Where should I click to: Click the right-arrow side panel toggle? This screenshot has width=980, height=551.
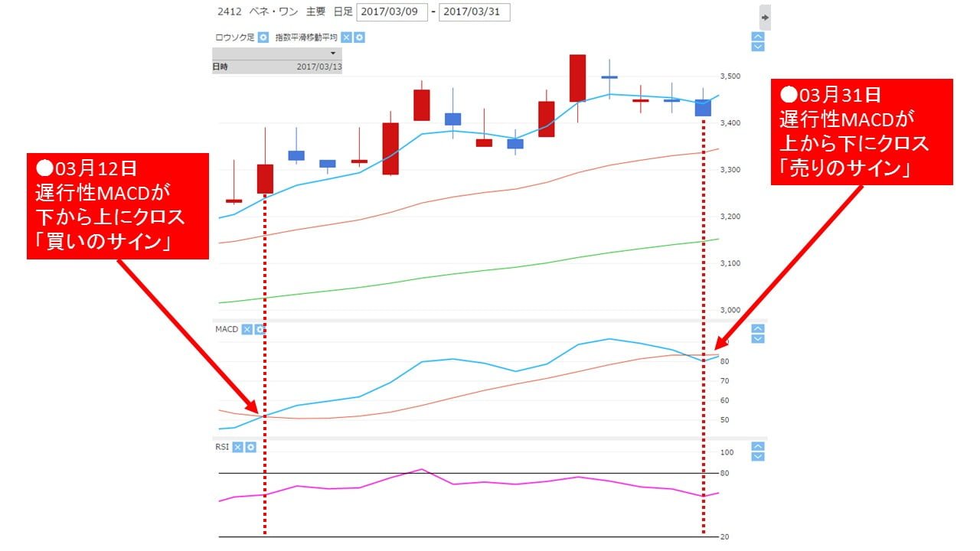(x=765, y=17)
